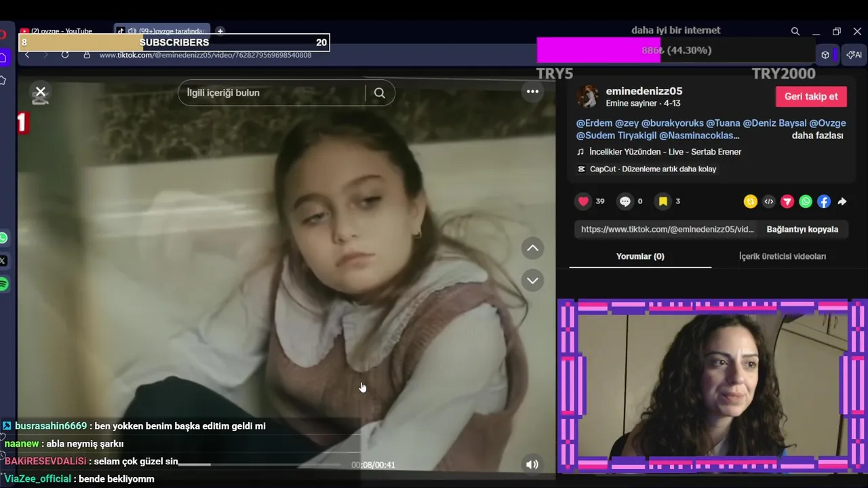868x488 pixels.
Task: Click the @Sudem Tiryakigil mention
Action: coord(616,136)
